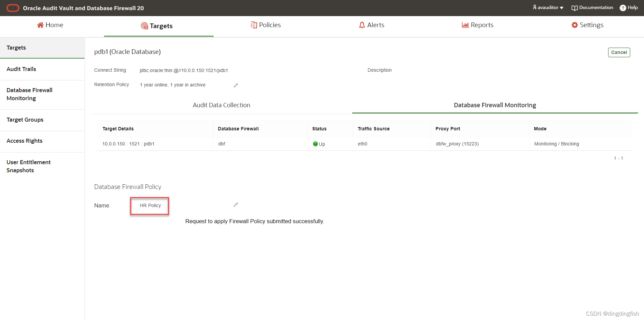Screen dimensions: 644x320
Task: Open Audit Trails in sidebar
Action: pyautogui.click(x=42, y=69)
